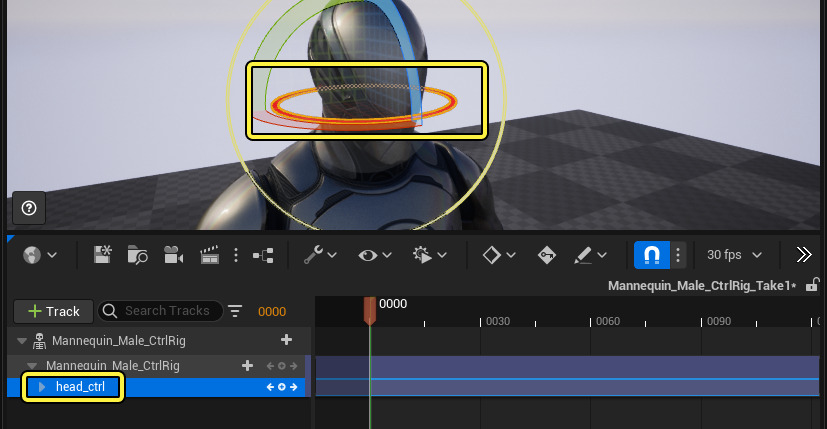This screenshot has width=827, height=429.
Task: Select the nested Mannequin_Male_CtrlRig track label
Action: tap(112, 366)
